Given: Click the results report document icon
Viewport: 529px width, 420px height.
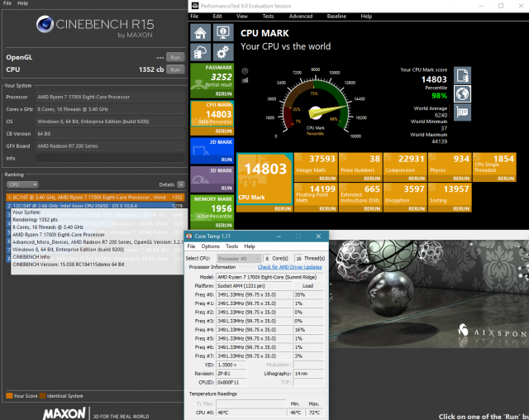Looking at the screenshot, I should point(463,75).
